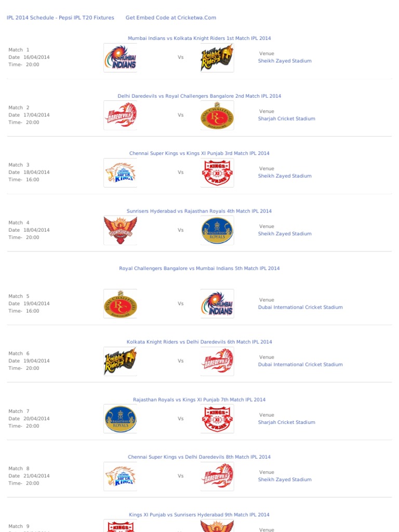Open the Chennai vs Delhi Daredevils 8th Match link

tap(199, 457)
